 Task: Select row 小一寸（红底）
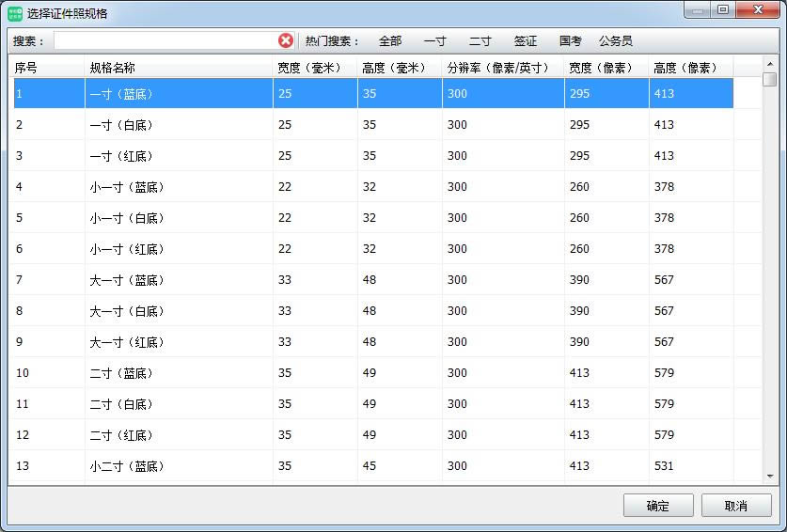pos(373,249)
